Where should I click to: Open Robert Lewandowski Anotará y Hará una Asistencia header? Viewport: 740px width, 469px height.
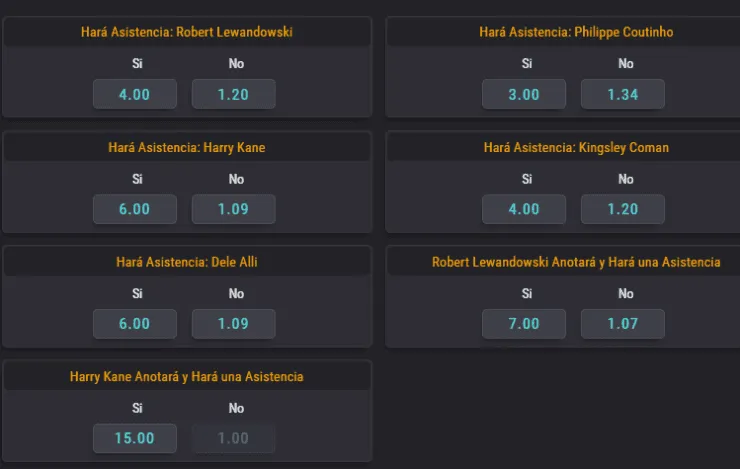tap(576, 262)
